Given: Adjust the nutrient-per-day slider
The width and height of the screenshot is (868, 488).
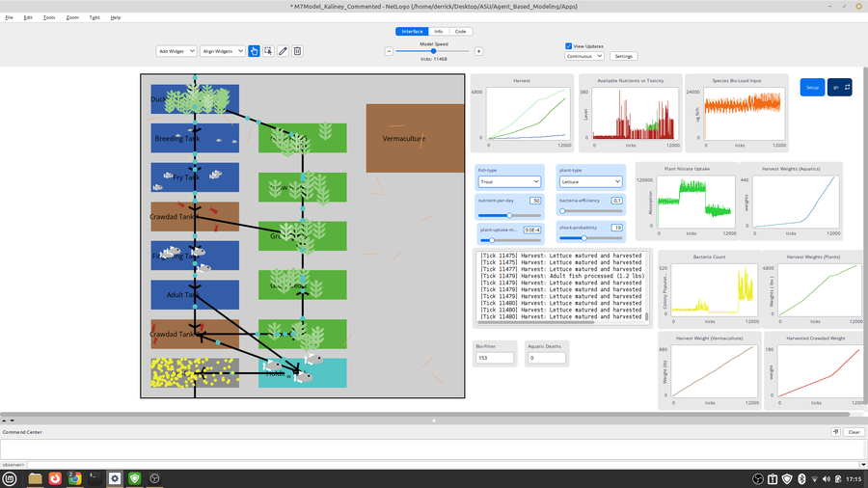Looking at the screenshot, I should coord(509,215).
